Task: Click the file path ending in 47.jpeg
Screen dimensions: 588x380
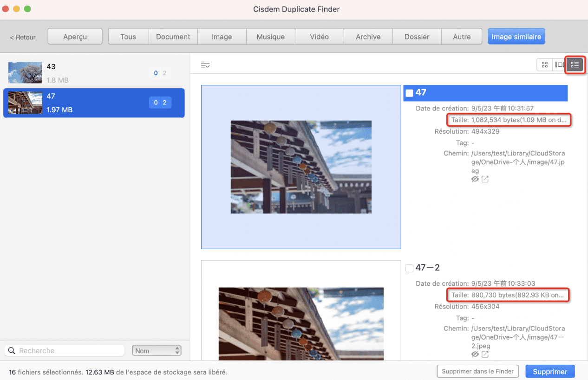Action: pyautogui.click(x=518, y=162)
